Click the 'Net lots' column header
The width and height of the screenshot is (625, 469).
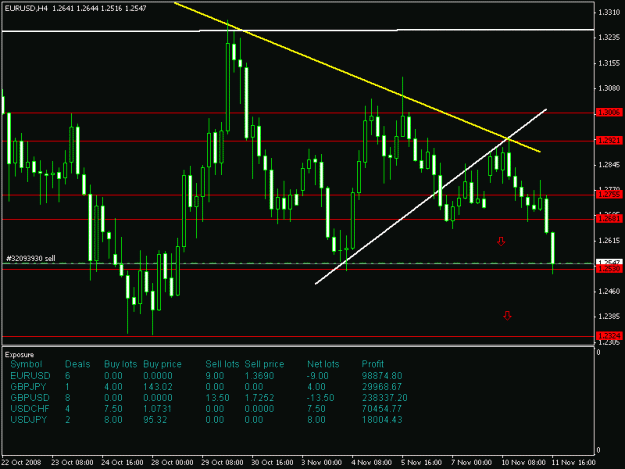pos(323,364)
